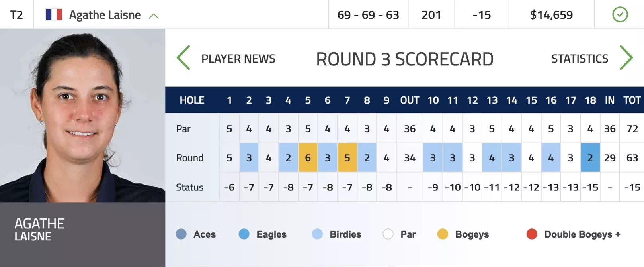Click the $14,659 earnings value

[551, 15]
